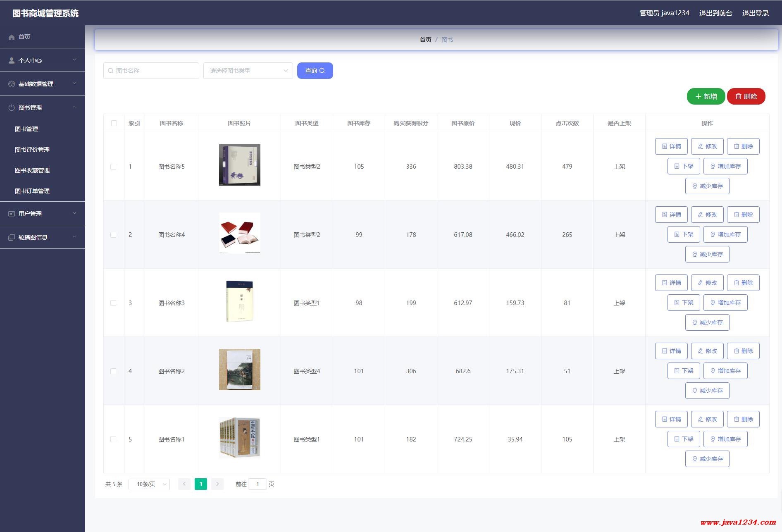
Task: Expand the 基础数据管理 sidebar chevron
Action: (74, 83)
